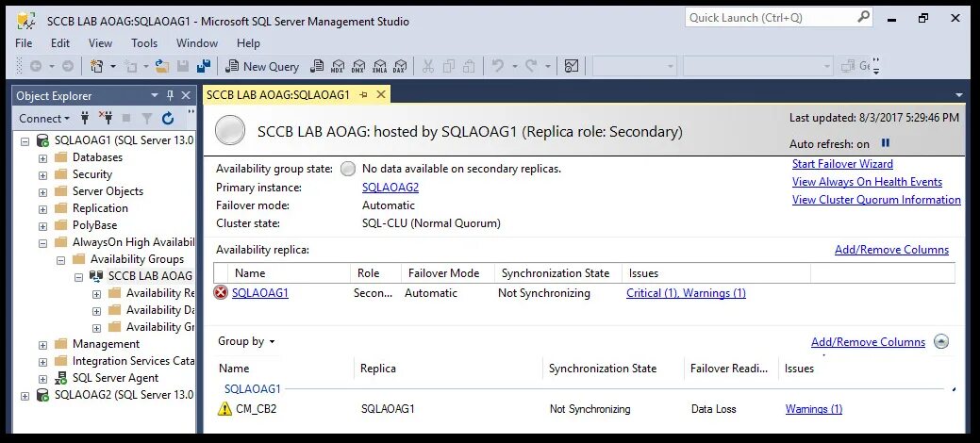Open the Group by dropdown
This screenshot has width=980, height=443.
pyautogui.click(x=247, y=341)
